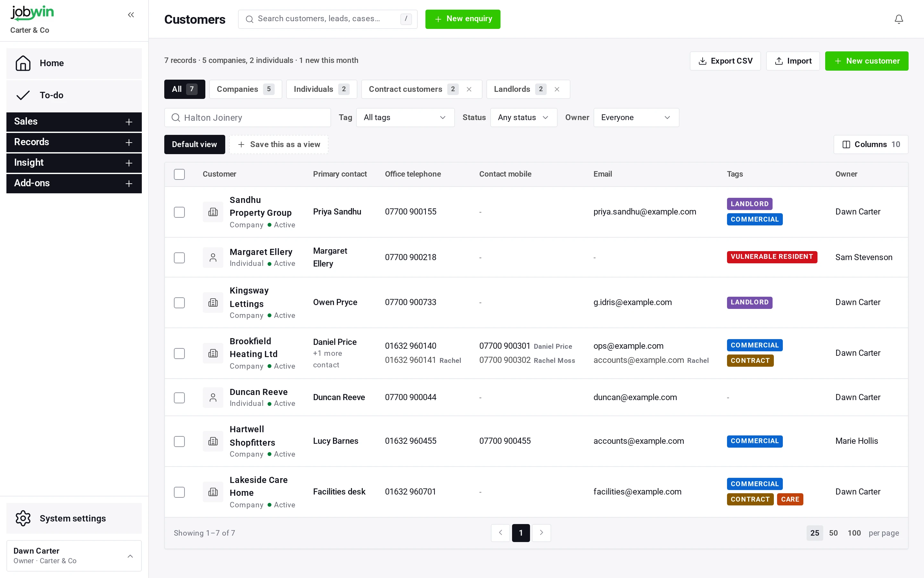Open the Any status dropdown
The image size is (924, 578).
(x=524, y=117)
